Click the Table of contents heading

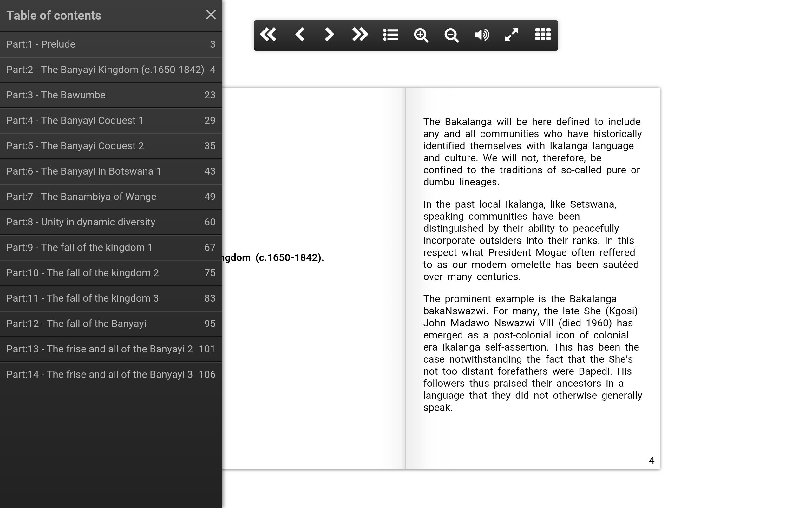pos(54,16)
